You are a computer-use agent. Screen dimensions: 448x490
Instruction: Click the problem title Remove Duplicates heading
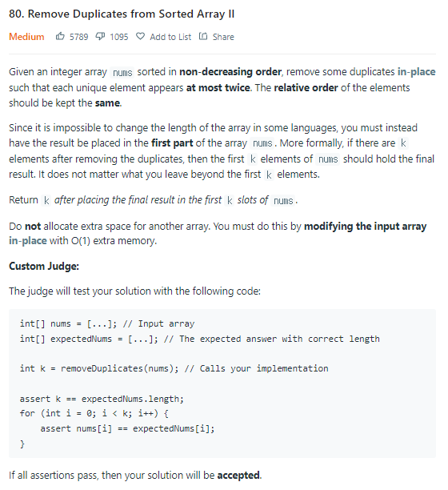pyautogui.click(x=122, y=14)
